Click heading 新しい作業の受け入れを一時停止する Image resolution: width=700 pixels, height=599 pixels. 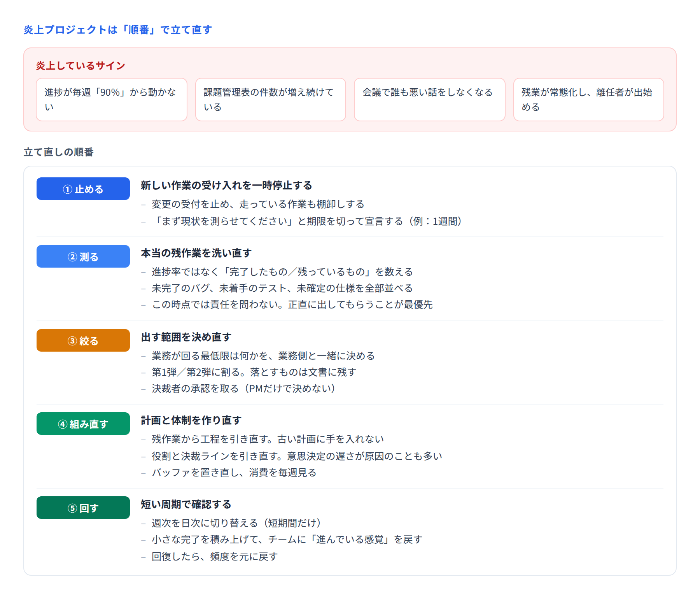click(226, 185)
